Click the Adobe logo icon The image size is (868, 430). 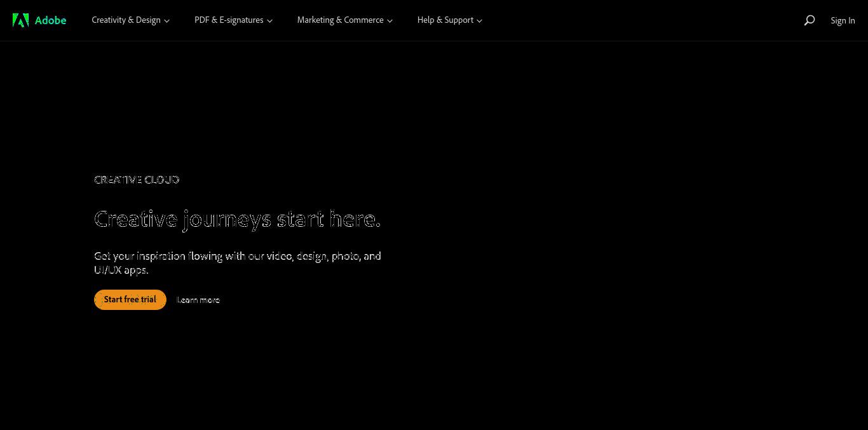[20, 20]
